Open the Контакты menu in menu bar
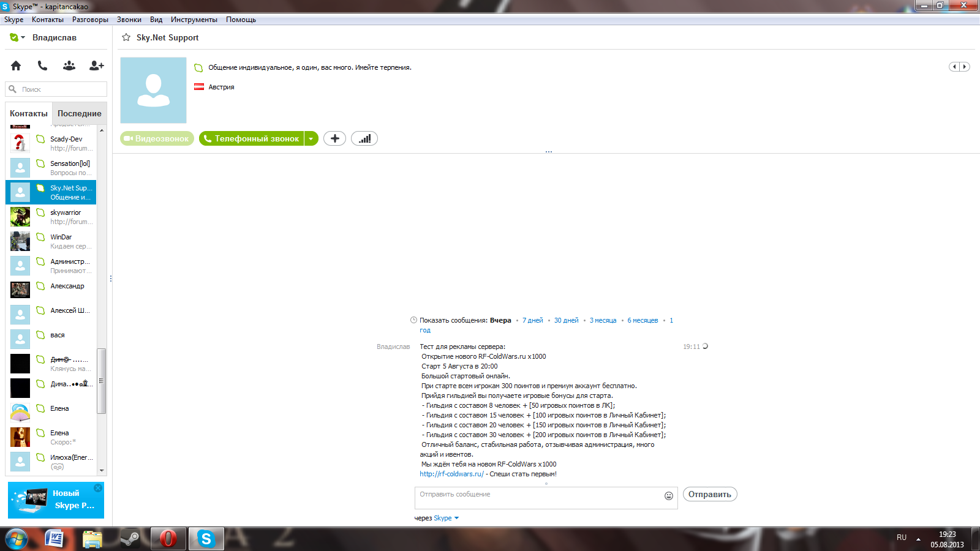The width and height of the screenshot is (980, 551). [x=48, y=20]
